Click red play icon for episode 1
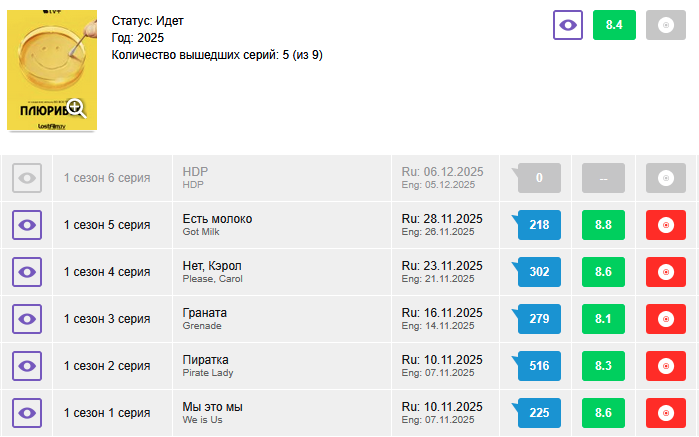Image resolution: width=699 pixels, height=437 pixels. [x=666, y=413]
